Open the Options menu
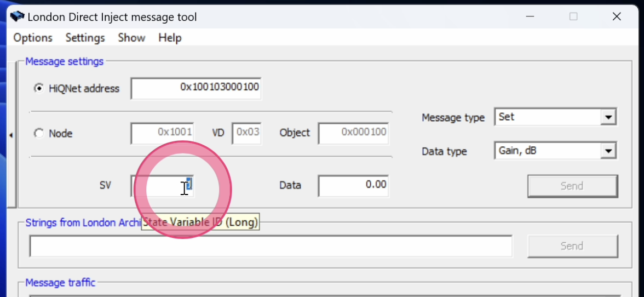 33,38
